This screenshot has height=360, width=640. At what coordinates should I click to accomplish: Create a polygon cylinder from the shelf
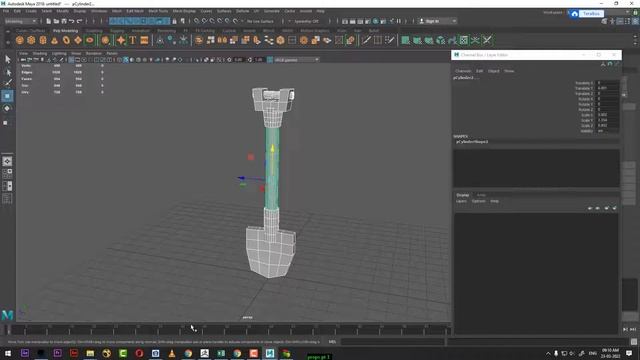pos(43,40)
